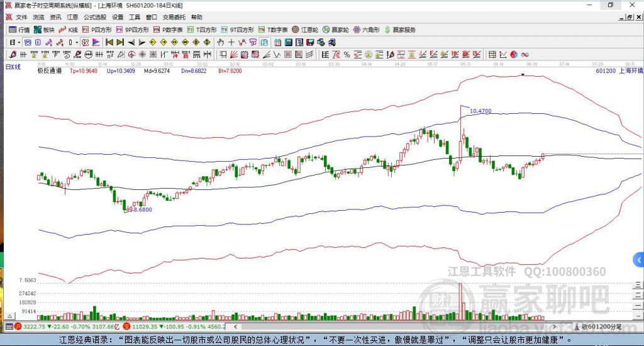The image size is (644, 346).
Task: Open the P数字表 tool
Action: (x=168, y=30)
